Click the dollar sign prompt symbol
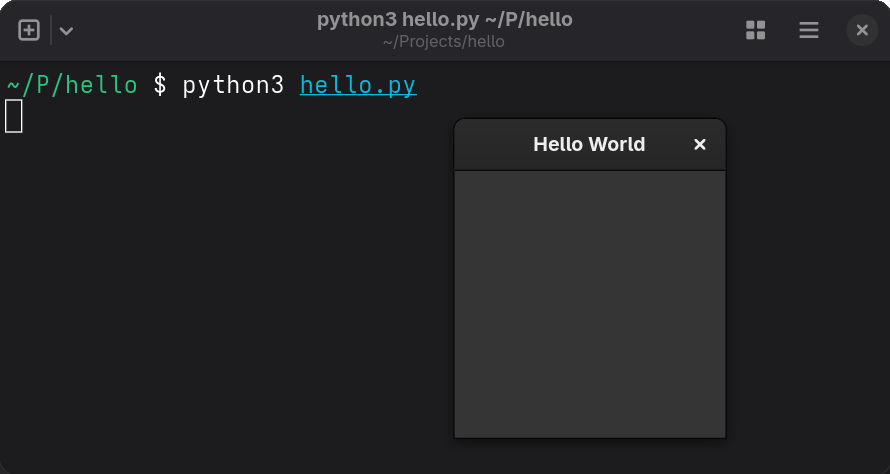Image resolution: width=890 pixels, height=474 pixels. pos(160,85)
